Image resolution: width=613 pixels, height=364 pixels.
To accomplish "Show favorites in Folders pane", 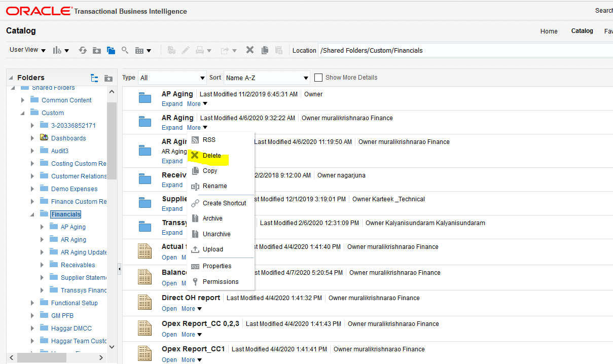I will point(108,78).
